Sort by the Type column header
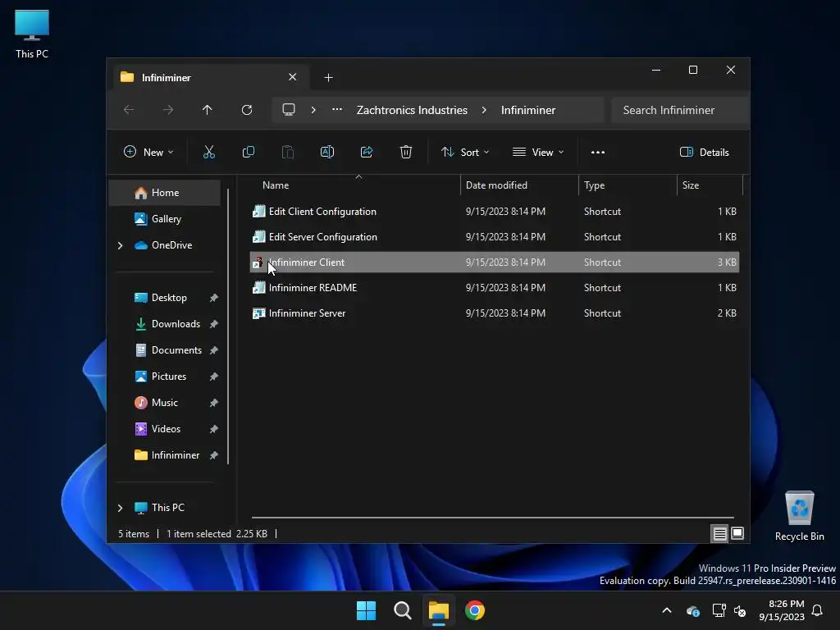Screen dimensions: 840x630 [x=628, y=185]
